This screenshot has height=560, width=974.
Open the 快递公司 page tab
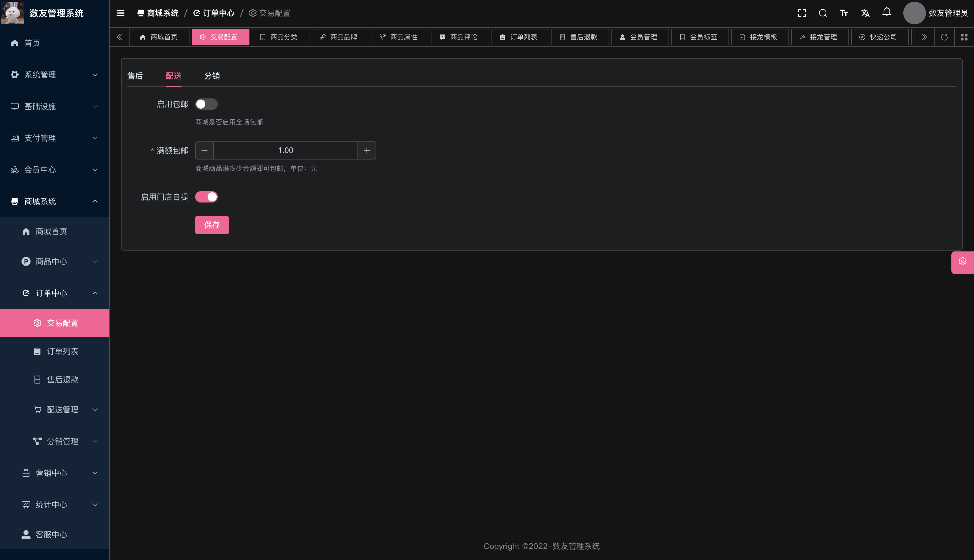(880, 37)
